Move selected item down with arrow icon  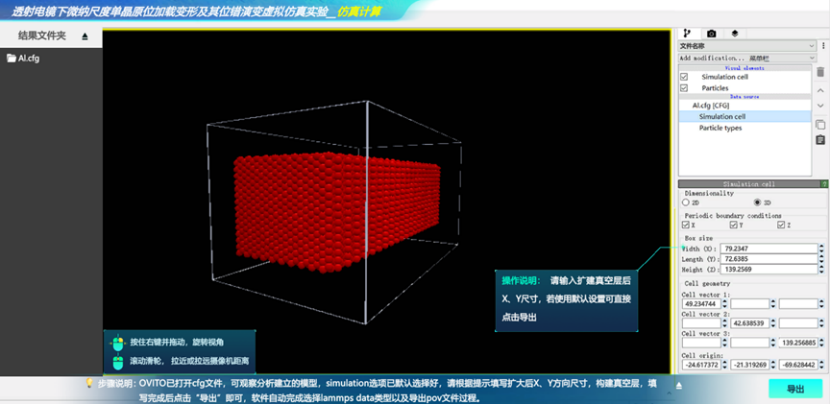[x=820, y=106]
